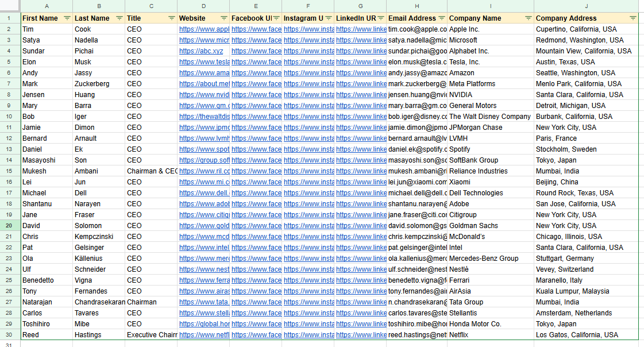The height and width of the screenshot is (347, 644).
Task: Select the First Name header cell
Action: point(47,18)
